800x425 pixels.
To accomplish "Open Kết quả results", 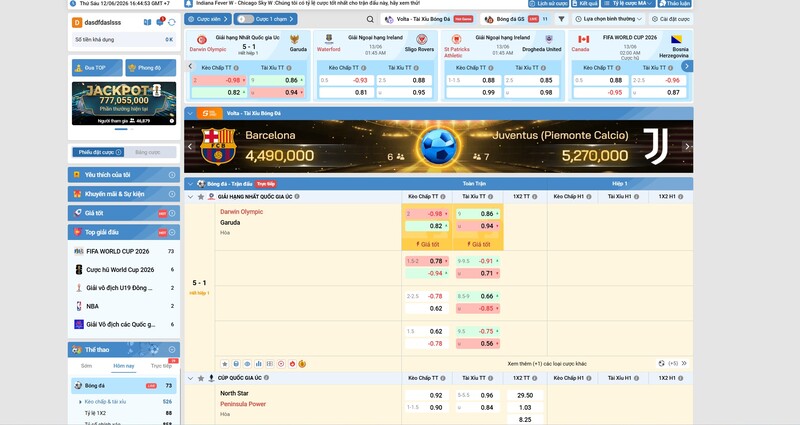I will pos(585,4).
